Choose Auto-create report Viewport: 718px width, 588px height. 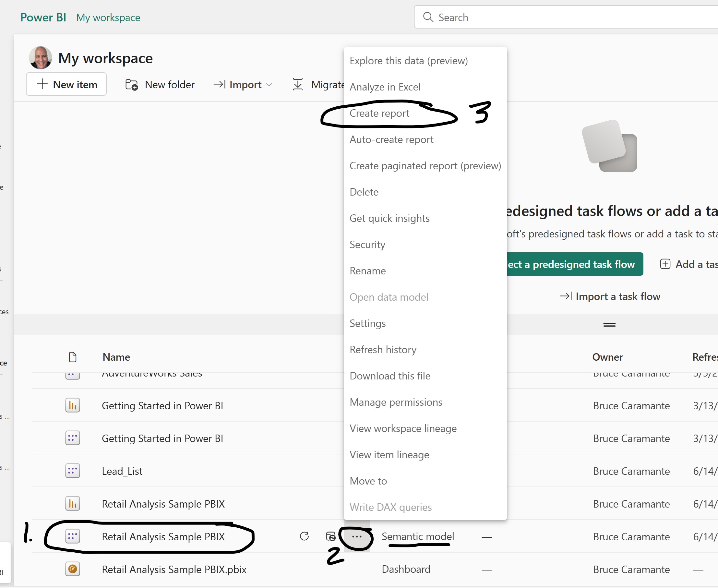[391, 139]
